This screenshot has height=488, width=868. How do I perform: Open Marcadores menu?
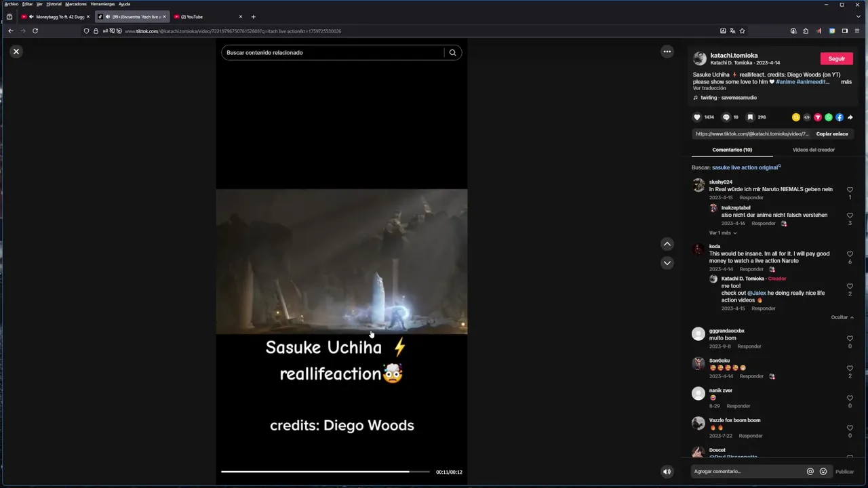(x=76, y=4)
